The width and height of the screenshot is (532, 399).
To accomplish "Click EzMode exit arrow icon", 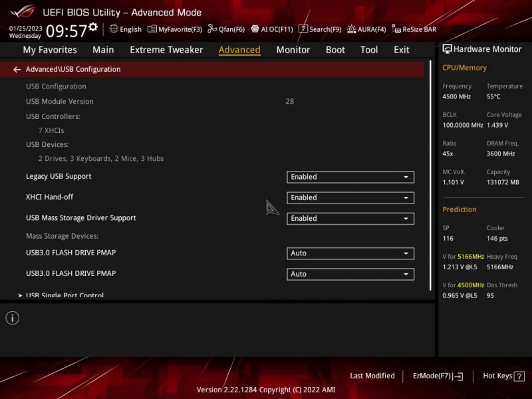I will [x=458, y=376].
